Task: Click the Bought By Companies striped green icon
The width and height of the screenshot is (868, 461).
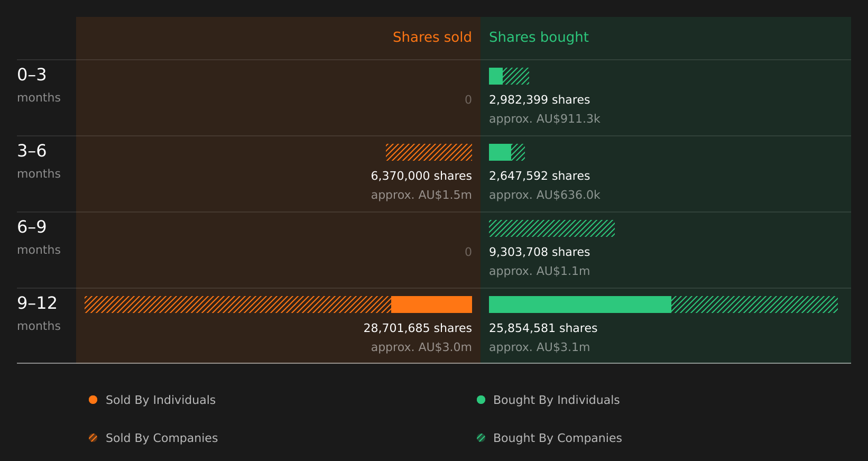Action: coord(481,438)
